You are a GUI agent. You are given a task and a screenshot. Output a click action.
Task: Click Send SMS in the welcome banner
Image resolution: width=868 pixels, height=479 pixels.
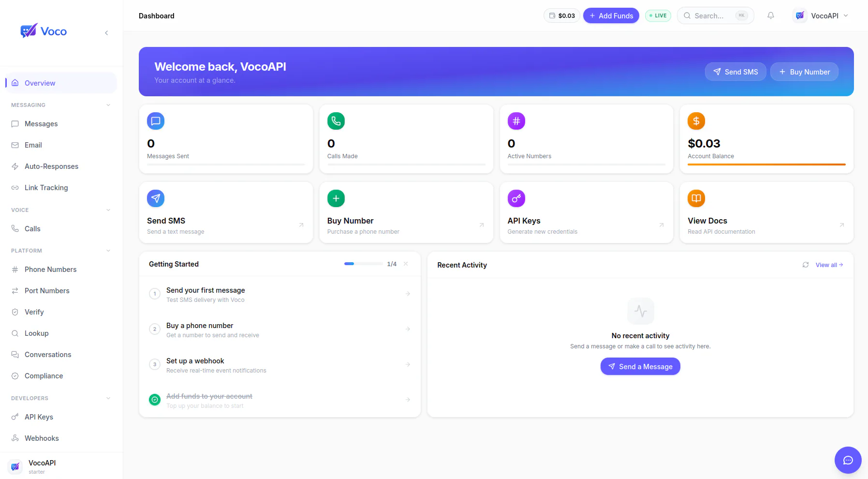736,72
